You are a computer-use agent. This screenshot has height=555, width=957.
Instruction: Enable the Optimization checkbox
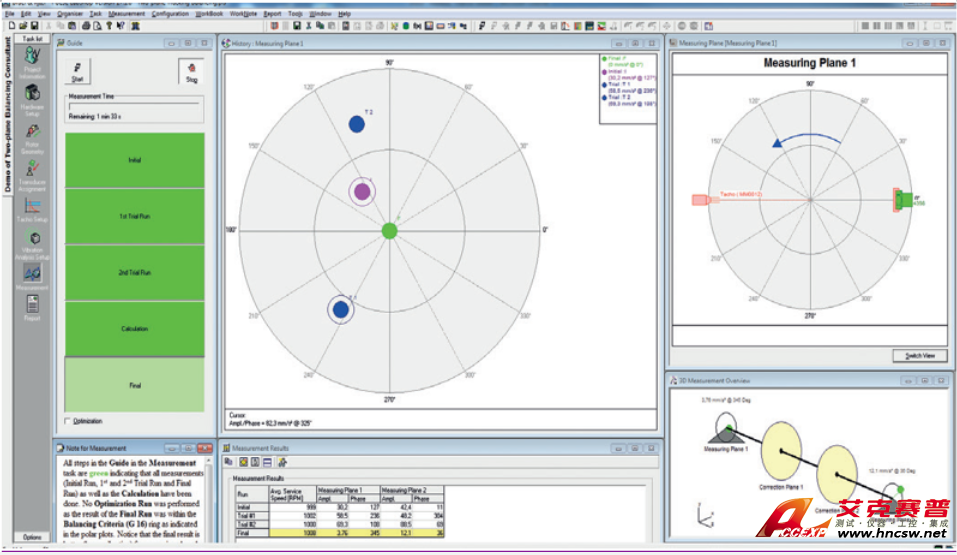(x=68, y=420)
